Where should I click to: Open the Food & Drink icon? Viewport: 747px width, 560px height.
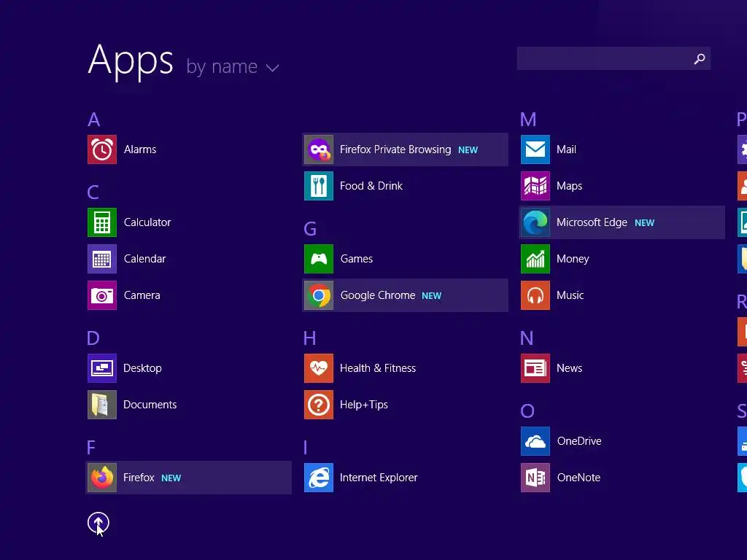coord(319,186)
